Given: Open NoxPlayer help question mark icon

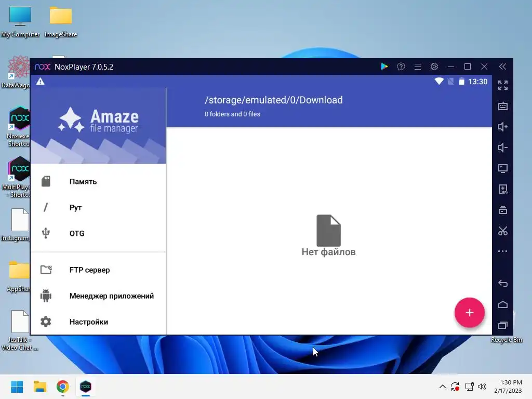Looking at the screenshot, I should click(401, 66).
